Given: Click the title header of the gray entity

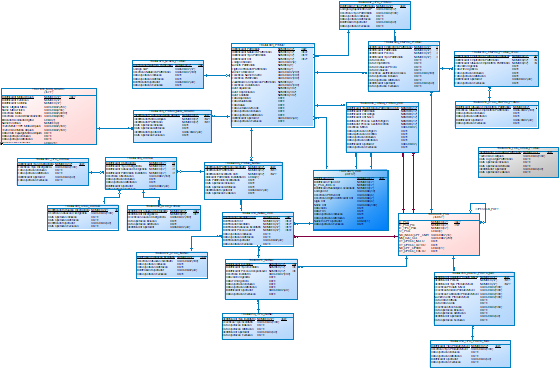Looking at the screenshot, I should (x=518, y=149).
